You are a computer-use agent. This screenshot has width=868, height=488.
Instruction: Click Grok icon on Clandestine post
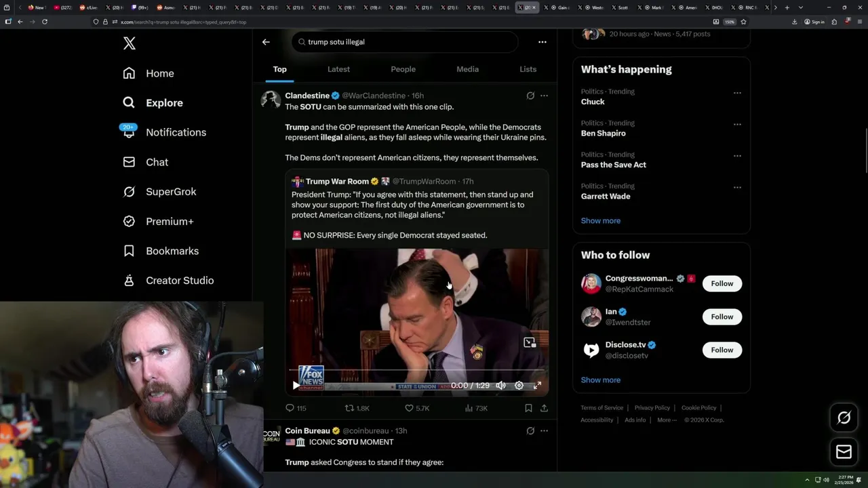click(530, 96)
